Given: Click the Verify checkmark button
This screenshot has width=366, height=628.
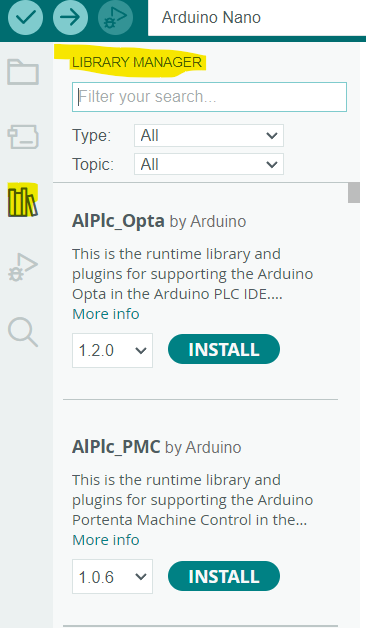Looking at the screenshot, I should point(25,17).
